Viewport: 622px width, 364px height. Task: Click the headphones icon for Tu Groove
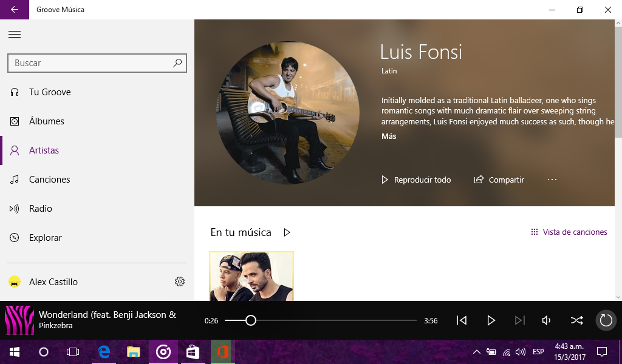[15, 92]
